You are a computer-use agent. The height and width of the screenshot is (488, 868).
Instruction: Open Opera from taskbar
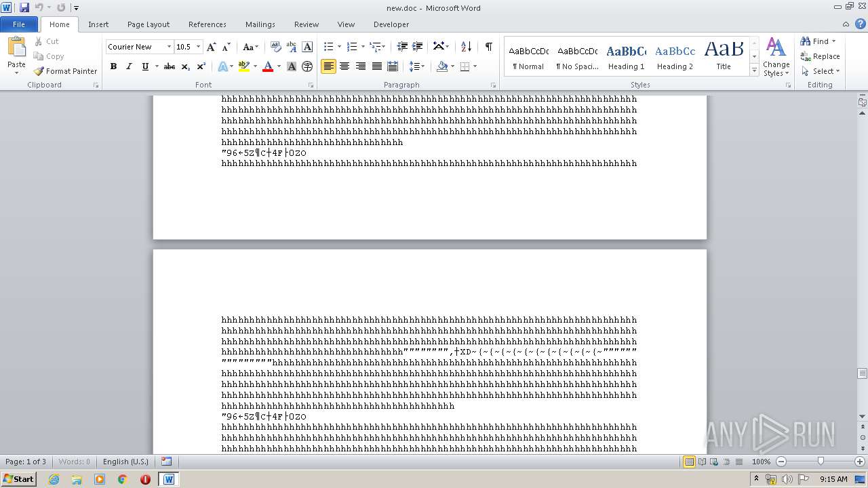(x=145, y=479)
